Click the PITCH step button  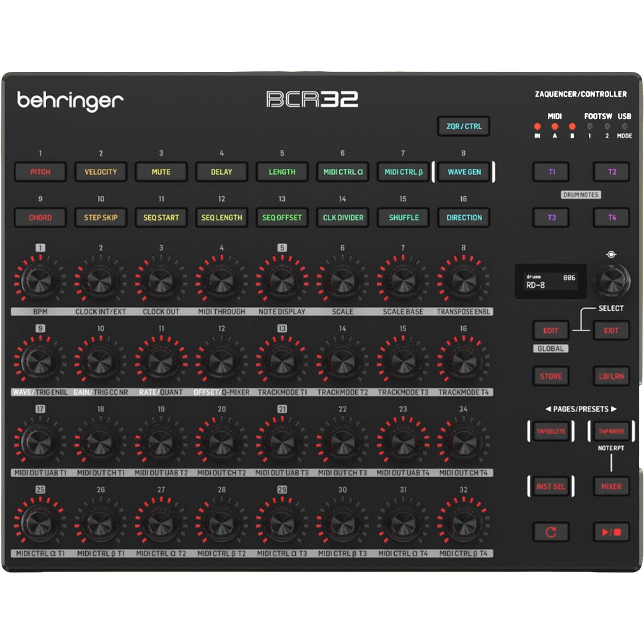click(x=40, y=172)
